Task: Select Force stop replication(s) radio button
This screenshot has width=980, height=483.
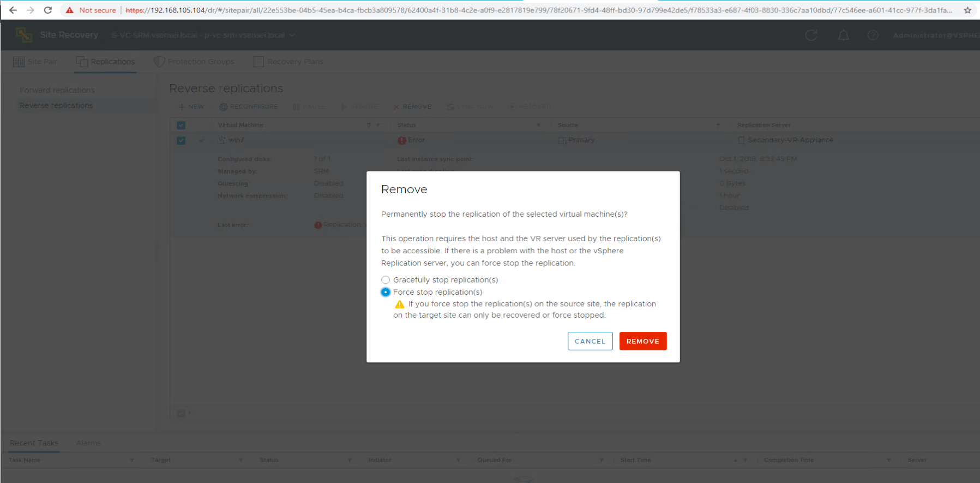Action: (386, 292)
